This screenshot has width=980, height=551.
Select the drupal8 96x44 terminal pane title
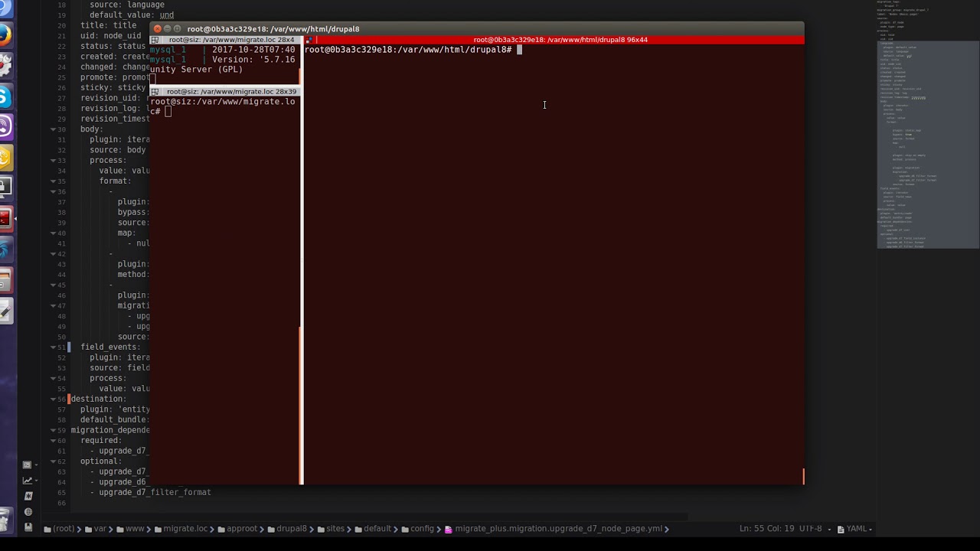(x=560, y=40)
